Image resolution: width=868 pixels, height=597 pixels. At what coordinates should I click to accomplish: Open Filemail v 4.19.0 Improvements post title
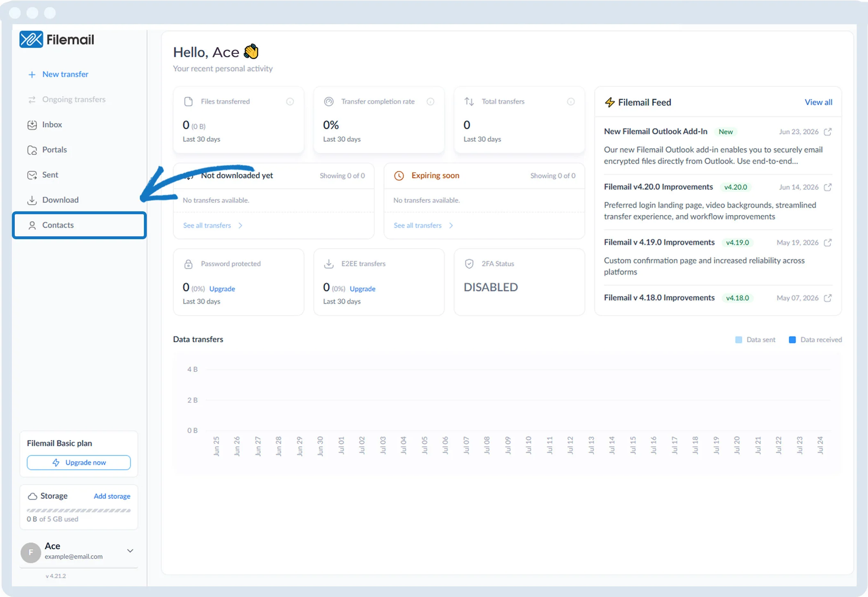coord(659,242)
